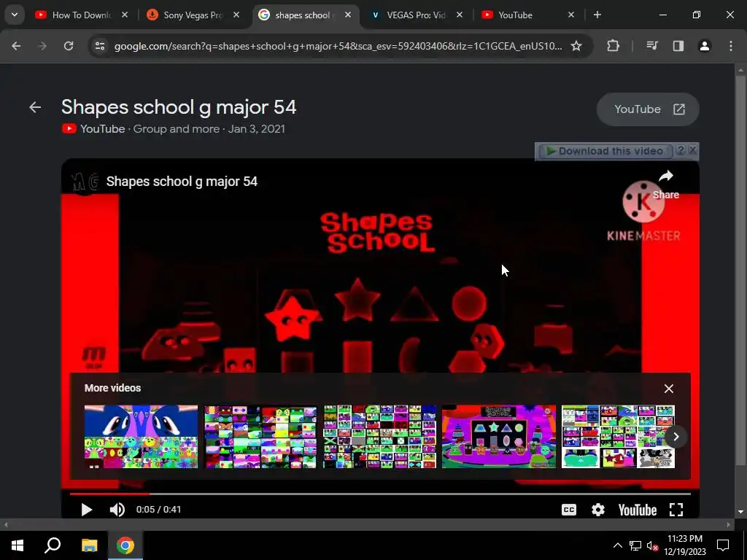Open the second More videos thumbnail

(260, 437)
